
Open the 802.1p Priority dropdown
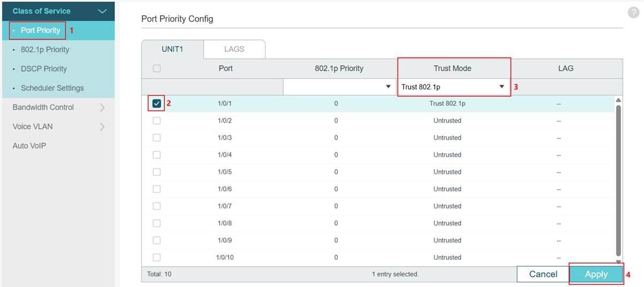(339, 87)
